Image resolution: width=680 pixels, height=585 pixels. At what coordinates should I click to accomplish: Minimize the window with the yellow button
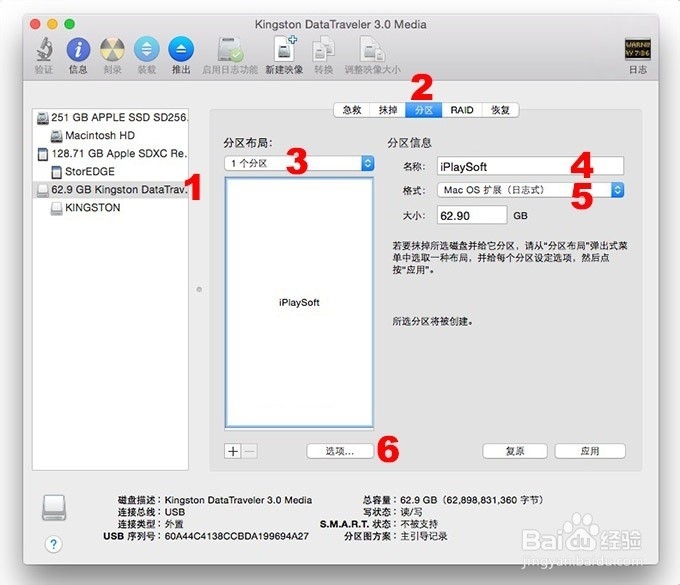pos(52,24)
